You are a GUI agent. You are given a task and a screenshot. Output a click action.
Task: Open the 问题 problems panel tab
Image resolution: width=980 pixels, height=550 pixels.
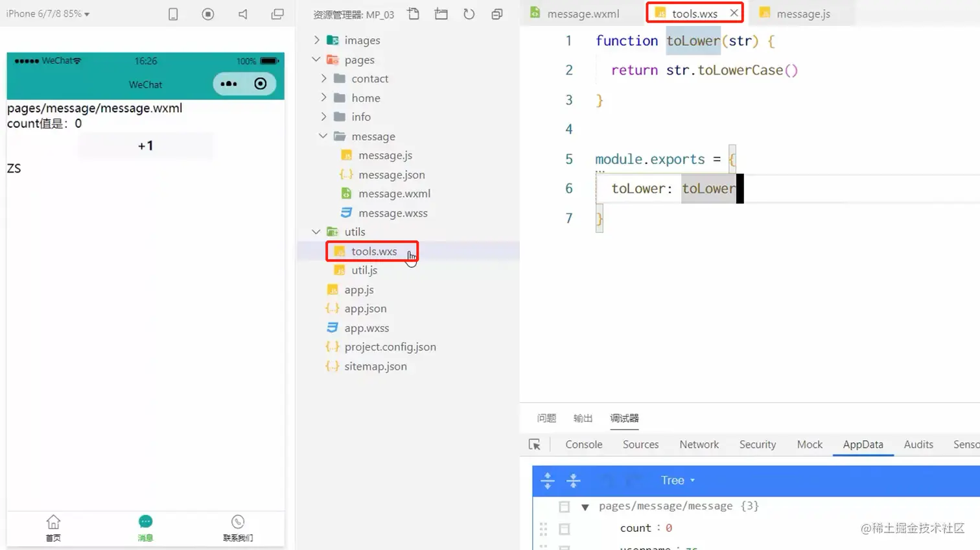coord(546,418)
